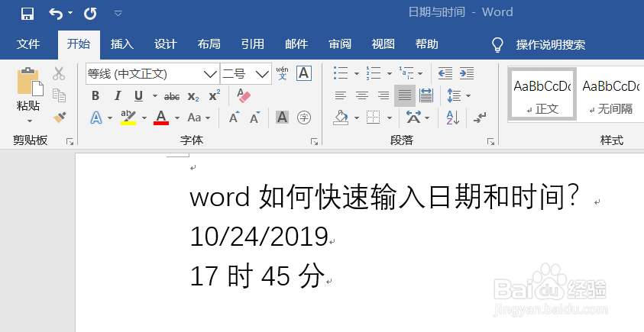Select the Format Painter brush
644x332 pixels.
click(x=60, y=118)
